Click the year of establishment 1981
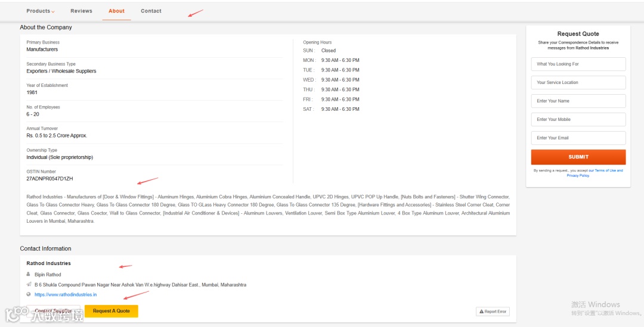Viewport: 644px width, 327px height. (x=32, y=92)
